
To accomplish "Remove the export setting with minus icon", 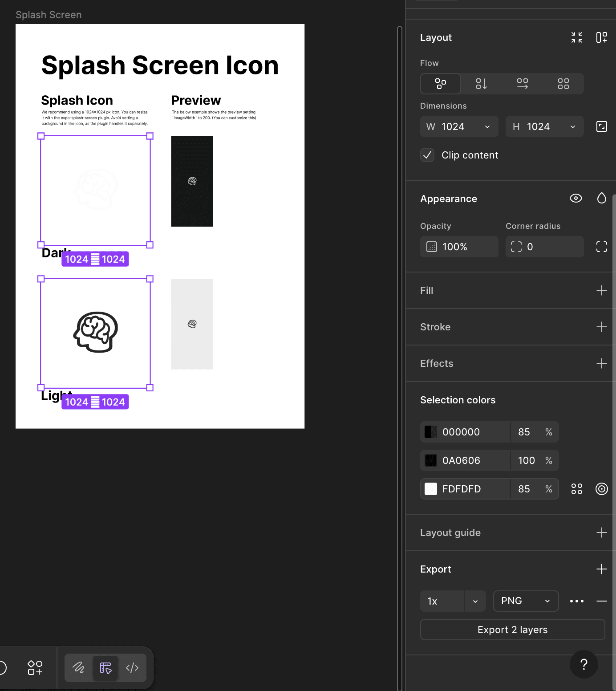I will [602, 601].
